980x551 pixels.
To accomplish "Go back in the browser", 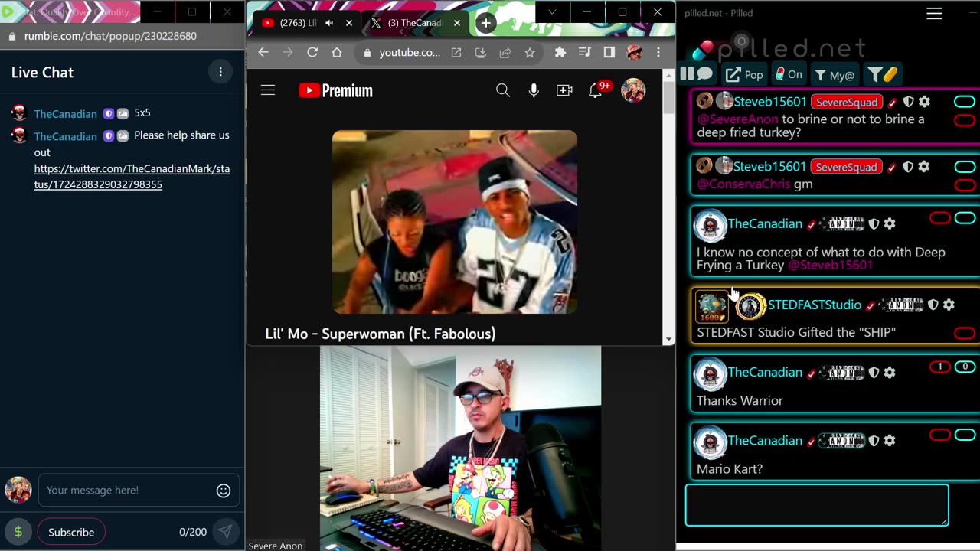I will click(x=263, y=52).
